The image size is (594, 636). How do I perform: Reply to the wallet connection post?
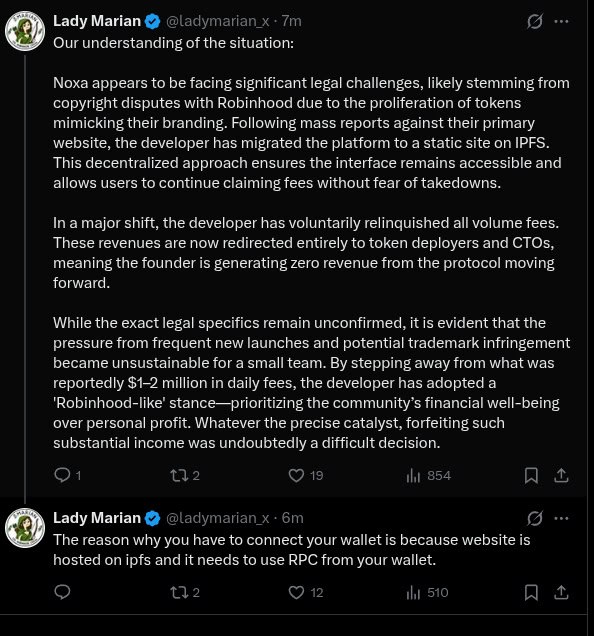(x=62, y=592)
